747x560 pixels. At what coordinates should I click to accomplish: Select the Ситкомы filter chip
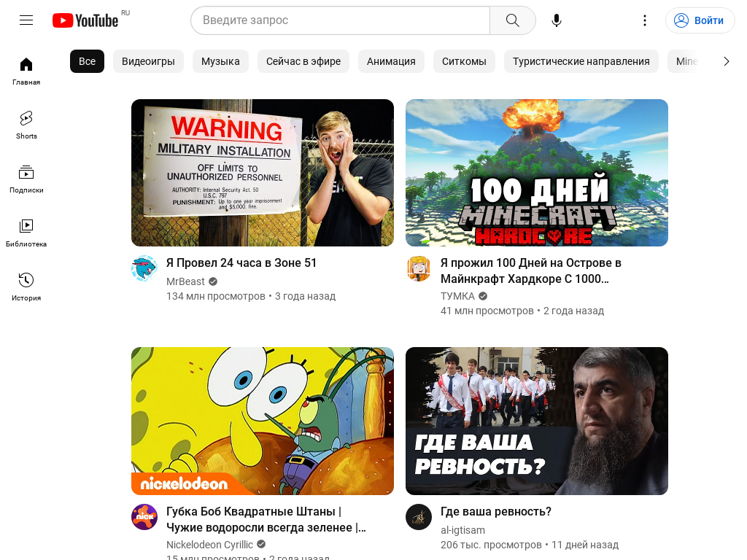pyautogui.click(x=464, y=61)
